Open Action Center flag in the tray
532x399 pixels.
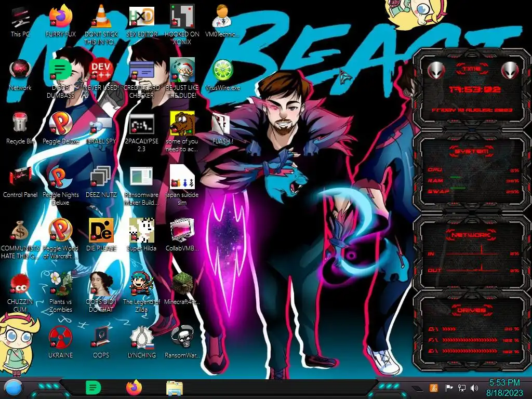pos(449,388)
